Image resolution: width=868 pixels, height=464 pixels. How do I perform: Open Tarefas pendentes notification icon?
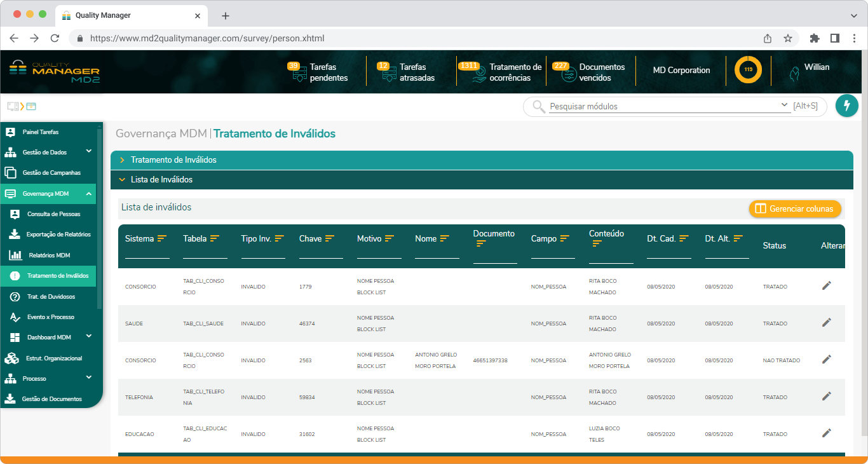pos(299,73)
